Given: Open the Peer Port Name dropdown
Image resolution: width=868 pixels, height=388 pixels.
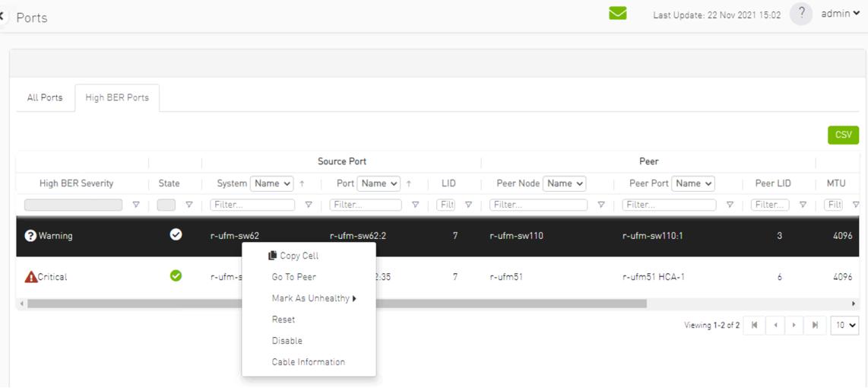Looking at the screenshot, I should point(692,183).
